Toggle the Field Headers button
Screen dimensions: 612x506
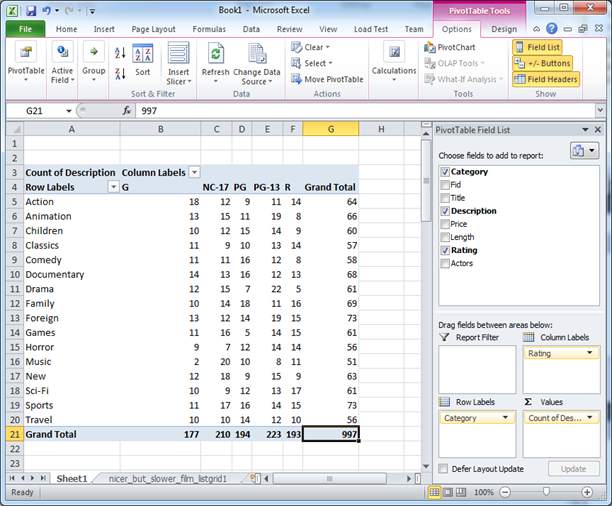pos(544,79)
